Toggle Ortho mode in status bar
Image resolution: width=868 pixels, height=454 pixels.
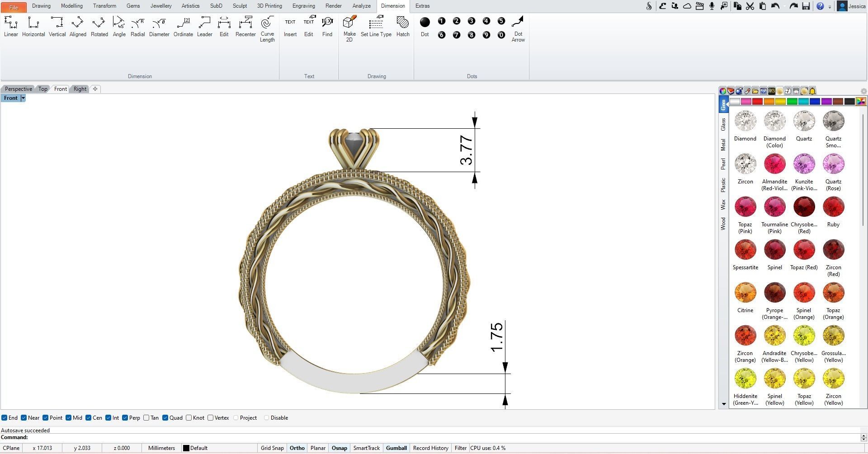point(297,448)
